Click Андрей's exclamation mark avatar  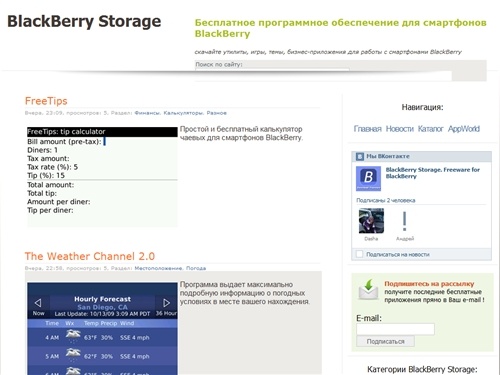404,221
